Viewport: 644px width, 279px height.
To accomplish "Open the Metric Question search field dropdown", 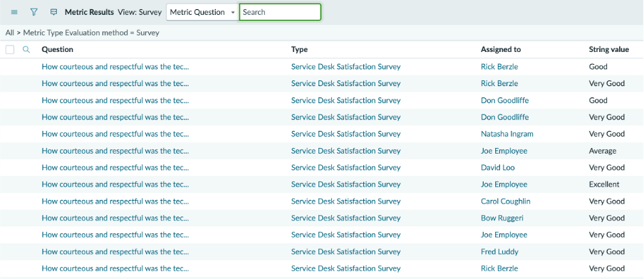I will click(202, 12).
